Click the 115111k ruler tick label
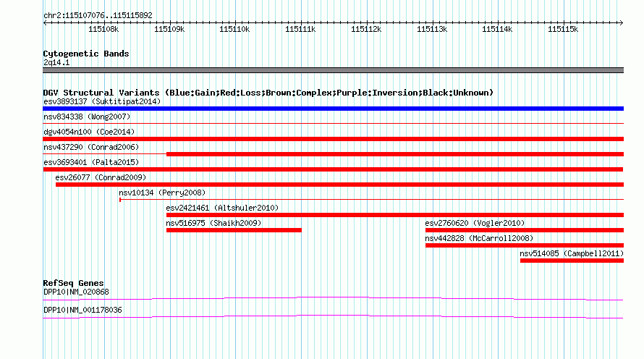This screenshot has width=644, height=359. click(300, 29)
